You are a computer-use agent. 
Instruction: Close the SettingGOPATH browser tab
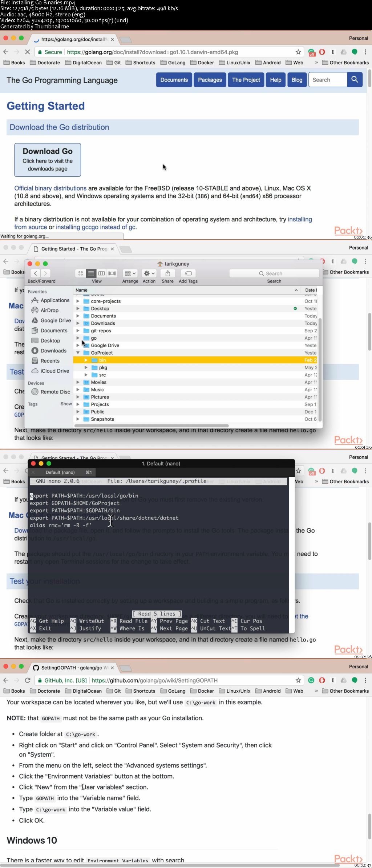[x=112, y=668]
